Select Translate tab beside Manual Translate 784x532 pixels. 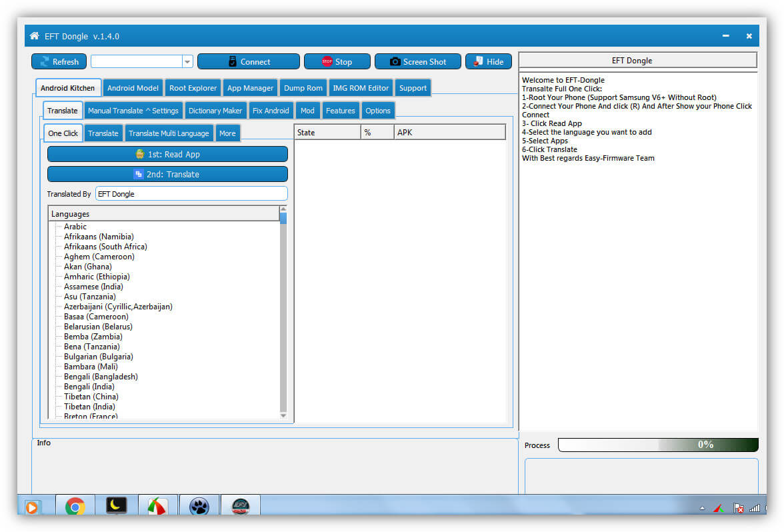point(63,111)
